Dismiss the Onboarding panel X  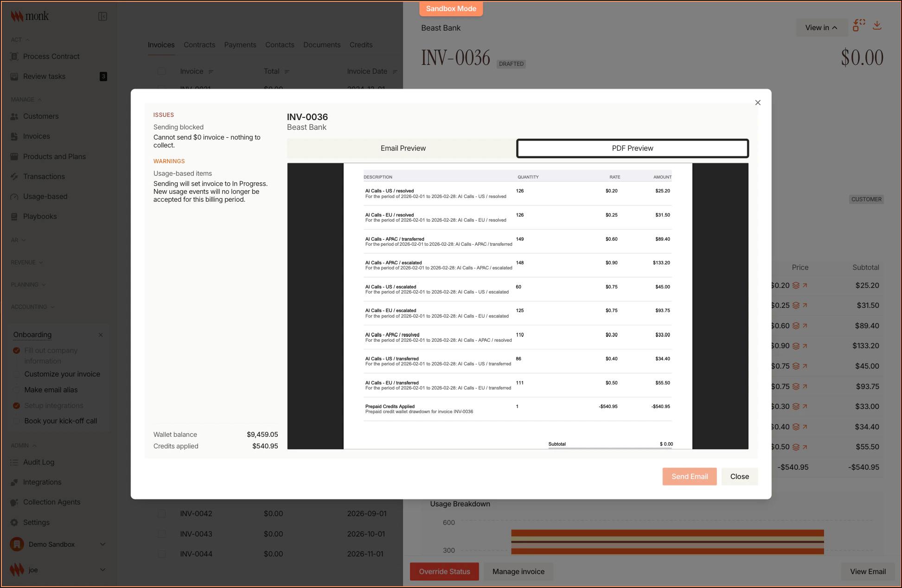[101, 335]
